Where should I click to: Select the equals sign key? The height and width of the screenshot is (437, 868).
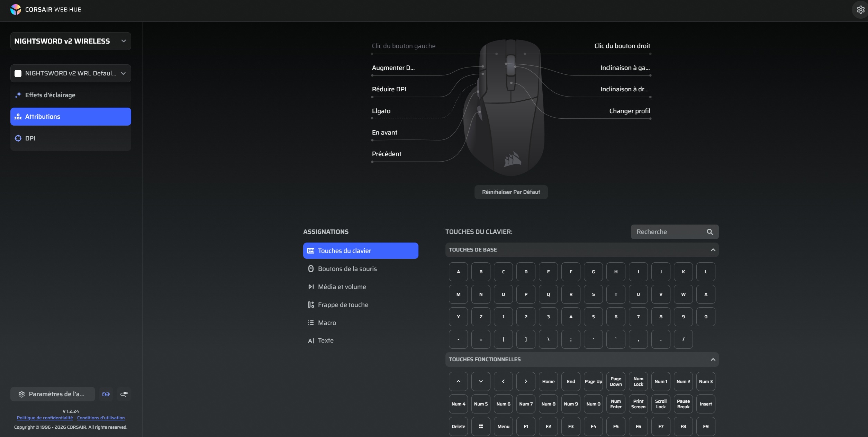click(x=481, y=339)
